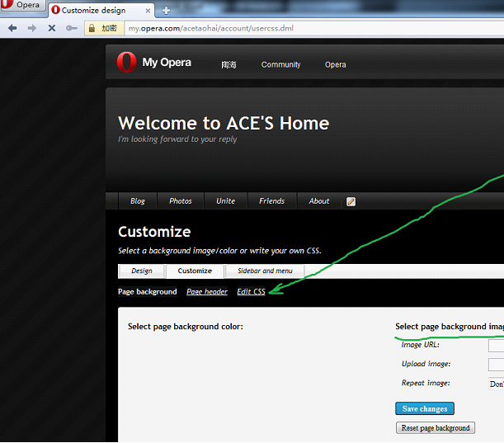This screenshot has width=504, height=443.
Task: Stop page loading with X icon
Action: coord(51,28)
